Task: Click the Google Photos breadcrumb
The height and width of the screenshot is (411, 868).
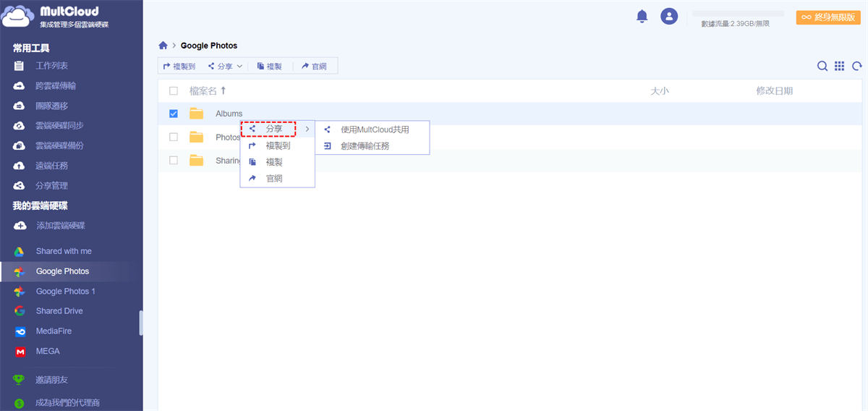Action: pos(209,46)
